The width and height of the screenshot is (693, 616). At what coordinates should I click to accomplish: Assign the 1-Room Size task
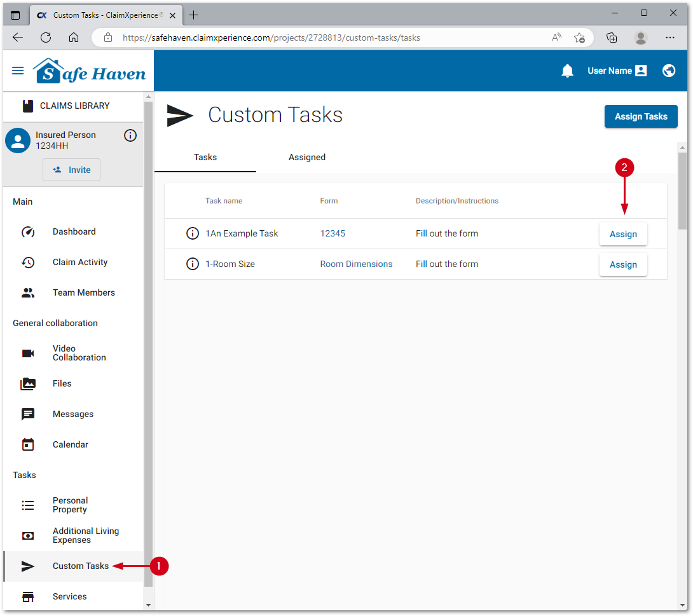click(x=623, y=264)
